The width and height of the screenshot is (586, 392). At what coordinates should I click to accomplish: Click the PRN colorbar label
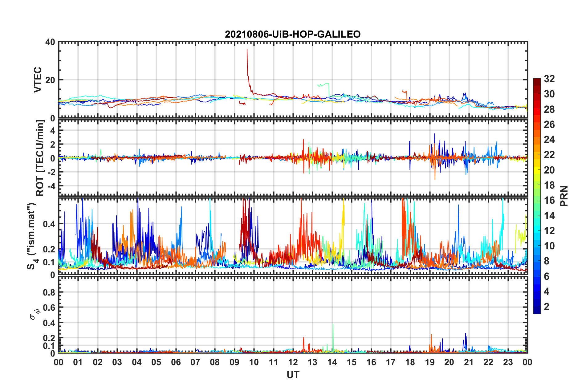pyautogui.click(x=564, y=196)
